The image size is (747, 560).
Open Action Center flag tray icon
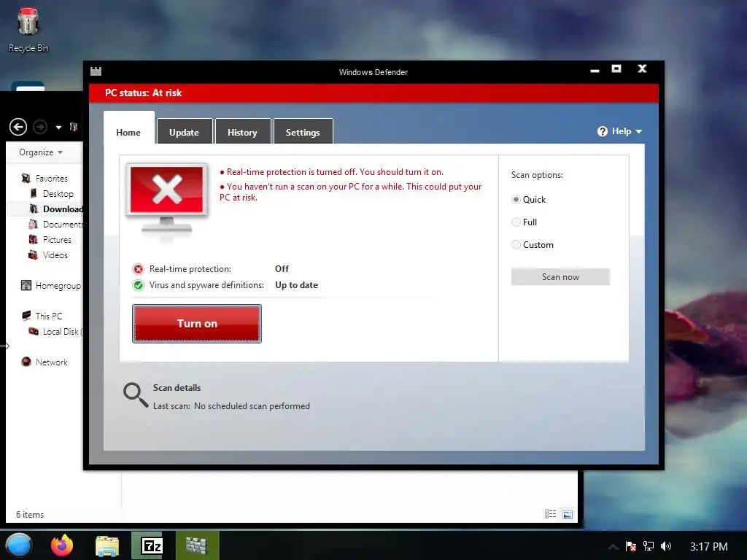[x=631, y=546]
